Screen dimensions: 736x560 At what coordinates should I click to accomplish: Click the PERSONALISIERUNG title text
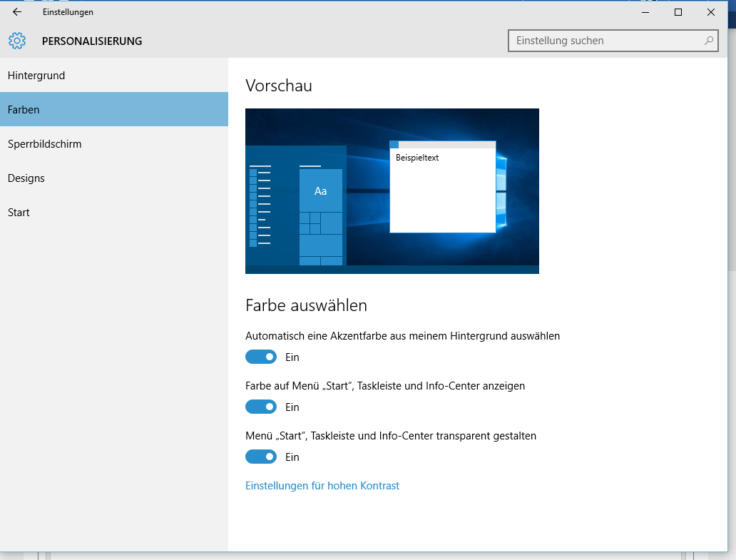point(92,41)
